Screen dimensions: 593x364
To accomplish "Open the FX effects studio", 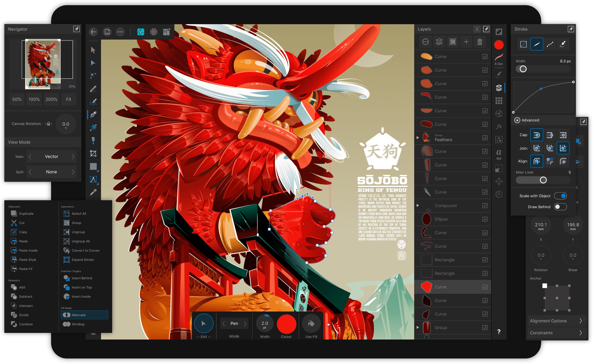I will coord(499,126).
